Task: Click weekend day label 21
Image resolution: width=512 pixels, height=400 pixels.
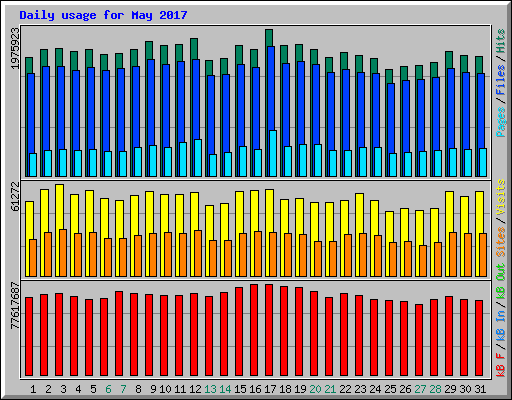Action: (x=330, y=389)
